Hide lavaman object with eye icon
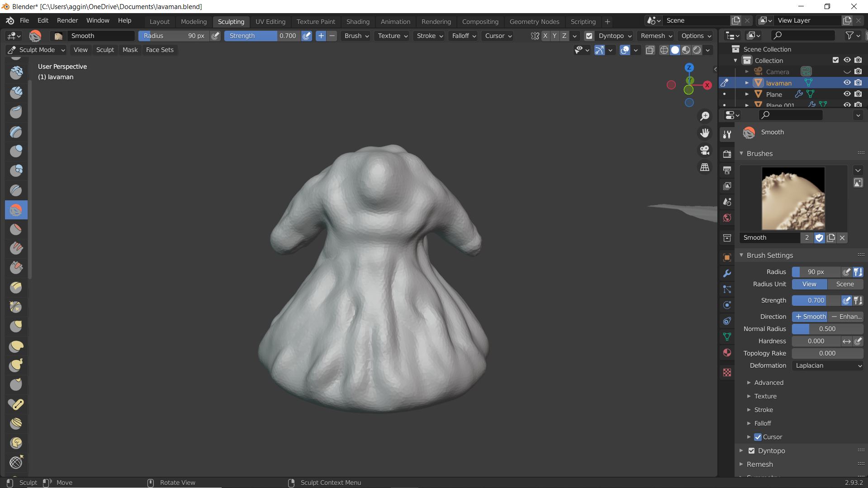 coord(847,83)
